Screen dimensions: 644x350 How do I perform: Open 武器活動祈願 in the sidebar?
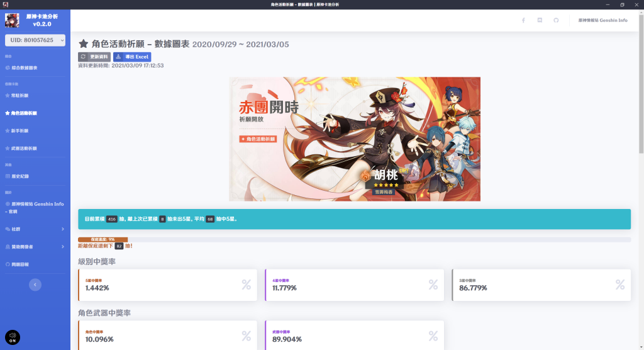click(x=21, y=149)
